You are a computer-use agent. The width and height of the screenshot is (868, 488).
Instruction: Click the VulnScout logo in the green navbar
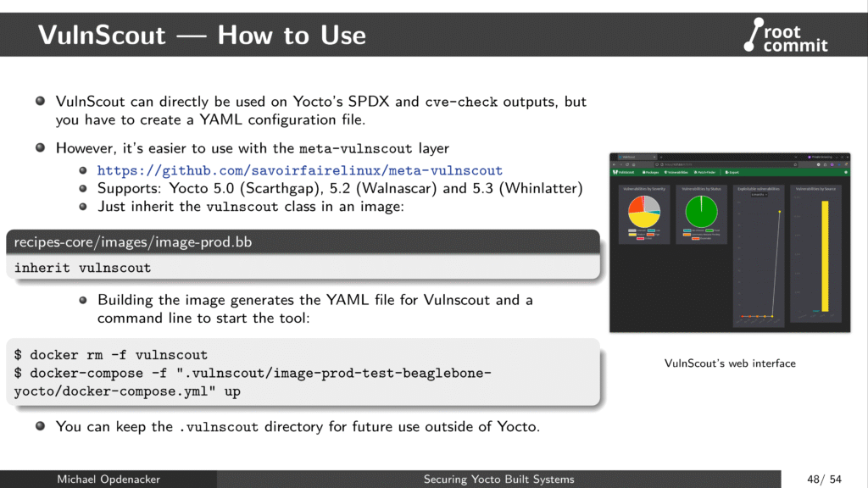615,173
